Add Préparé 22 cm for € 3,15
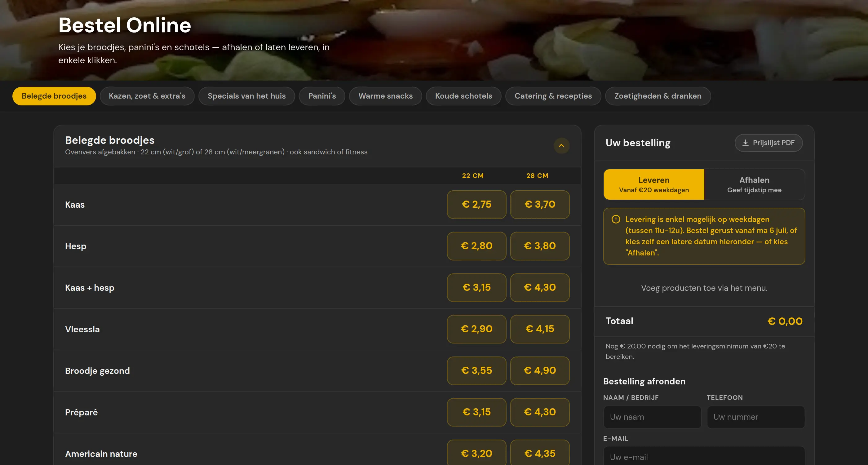This screenshot has width=868, height=465. click(476, 412)
